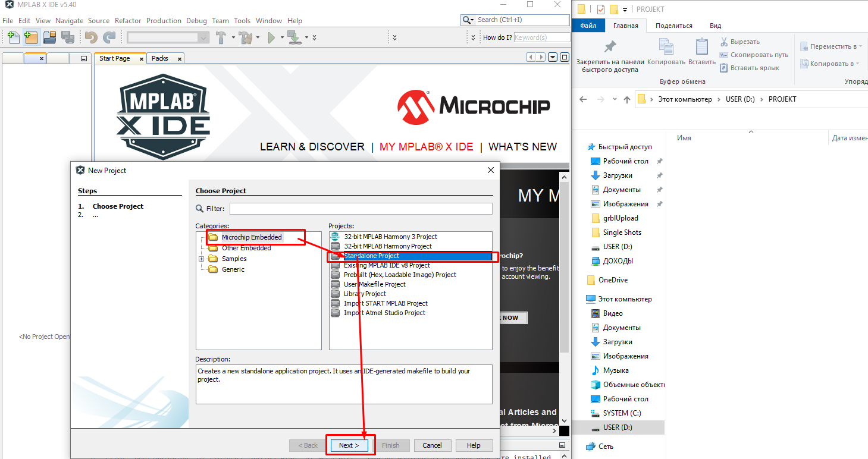Click the Next > button in New Project
This screenshot has height=459, width=868.
pos(349,445)
